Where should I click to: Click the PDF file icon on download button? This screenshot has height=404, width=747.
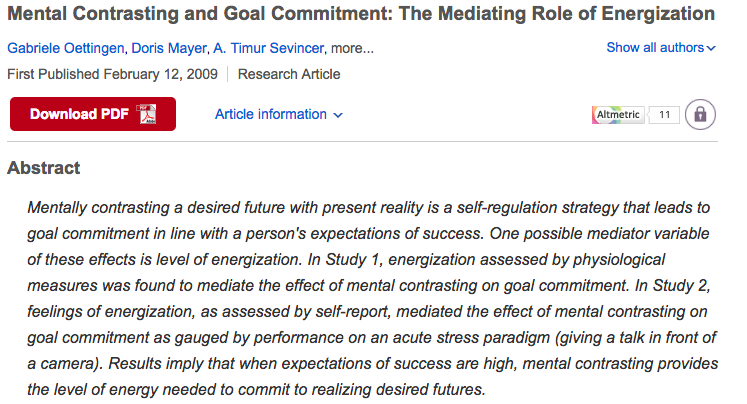(x=148, y=114)
